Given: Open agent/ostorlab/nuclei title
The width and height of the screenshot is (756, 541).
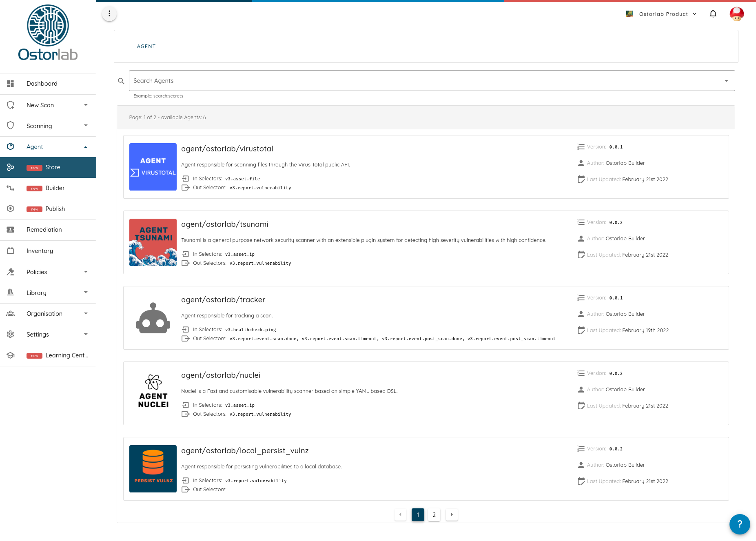Looking at the screenshot, I should coord(221,375).
